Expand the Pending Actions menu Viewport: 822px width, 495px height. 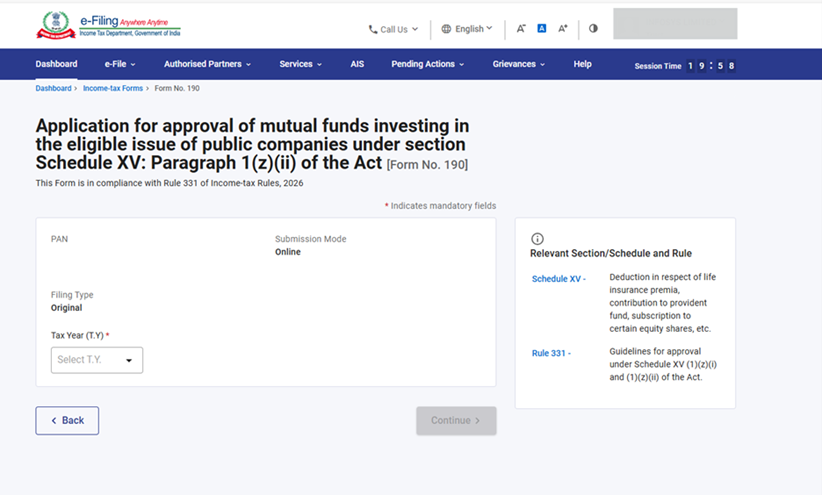point(427,64)
